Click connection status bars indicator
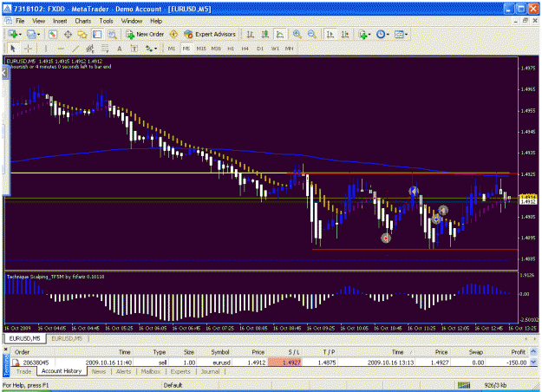This screenshot has width=542, height=392. [464, 385]
